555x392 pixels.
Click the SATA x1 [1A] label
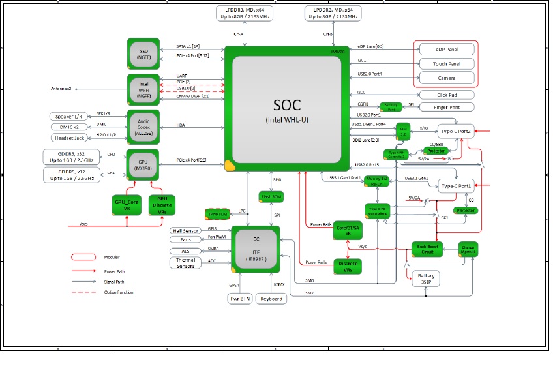[188, 46]
